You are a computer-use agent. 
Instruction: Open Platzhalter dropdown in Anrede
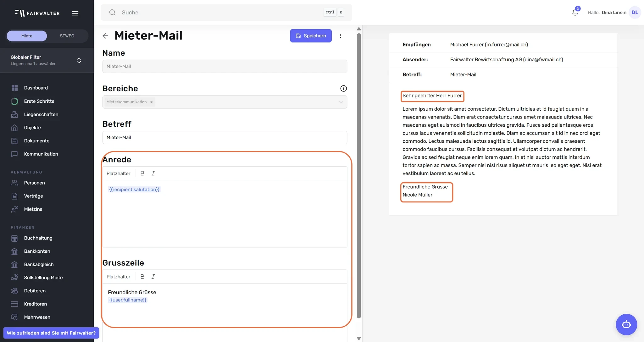pos(118,174)
